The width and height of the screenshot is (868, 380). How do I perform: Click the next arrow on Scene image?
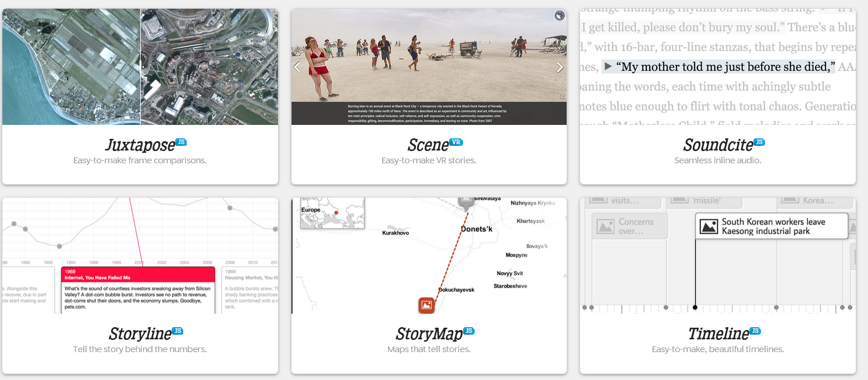[x=560, y=67]
